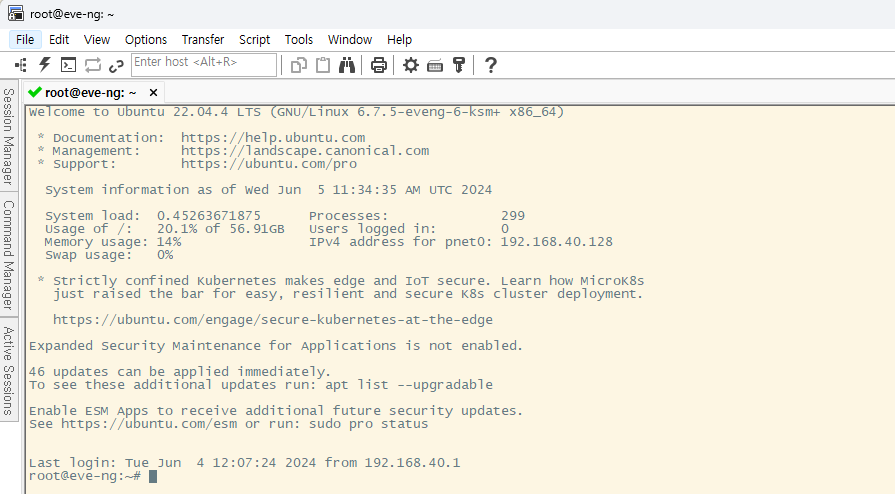Click the Memory usage 14% value
Image resolution: width=895 pixels, height=494 pixels.
pyautogui.click(x=169, y=242)
